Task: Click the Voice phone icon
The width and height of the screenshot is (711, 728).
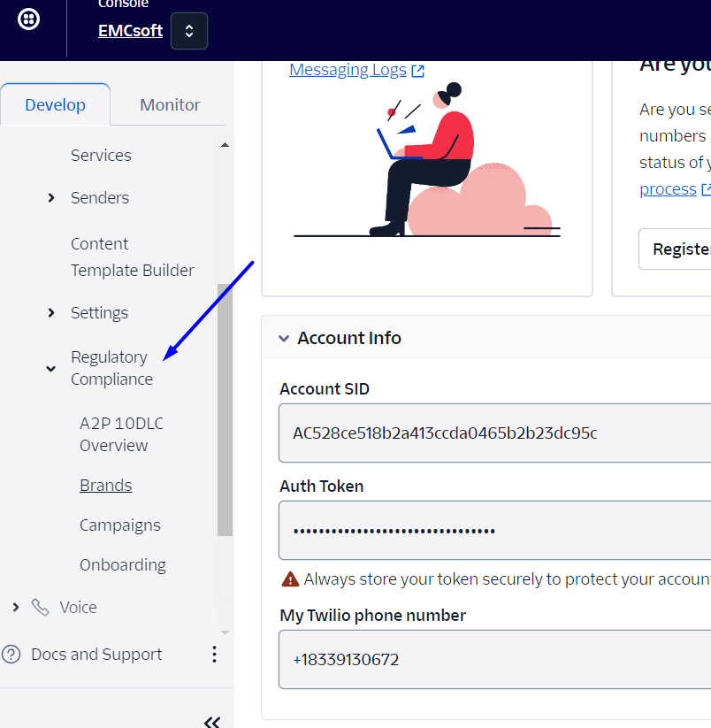Action: [x=40, y=608]
